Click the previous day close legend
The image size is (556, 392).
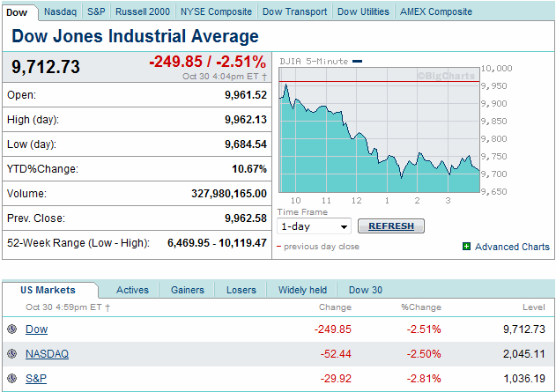pos(318,247)
